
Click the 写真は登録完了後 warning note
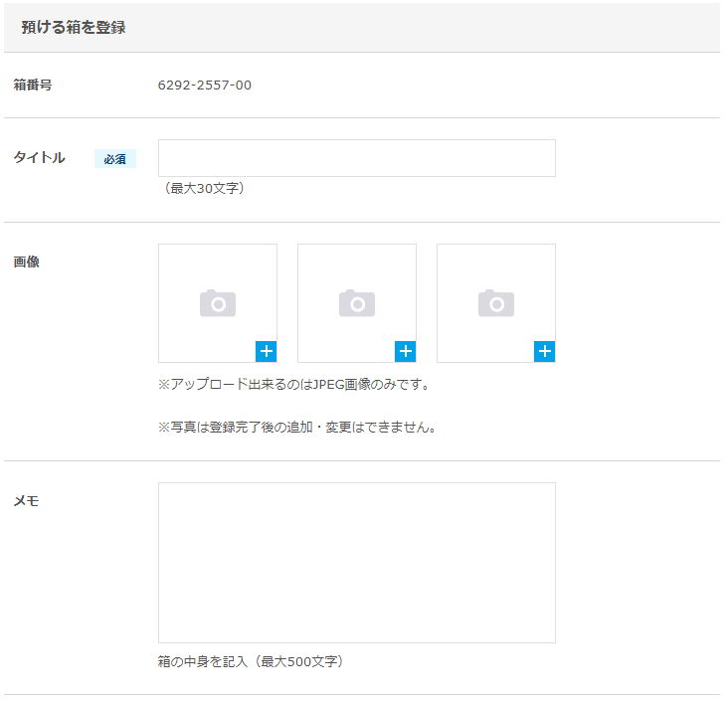(x=298, y=428)
